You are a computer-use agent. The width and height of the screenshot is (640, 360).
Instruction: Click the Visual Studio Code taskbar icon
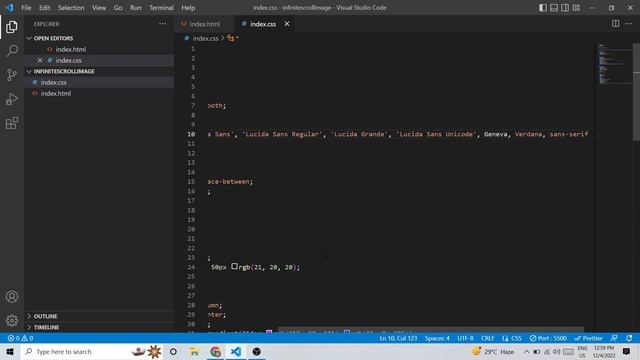pos(236,351)
